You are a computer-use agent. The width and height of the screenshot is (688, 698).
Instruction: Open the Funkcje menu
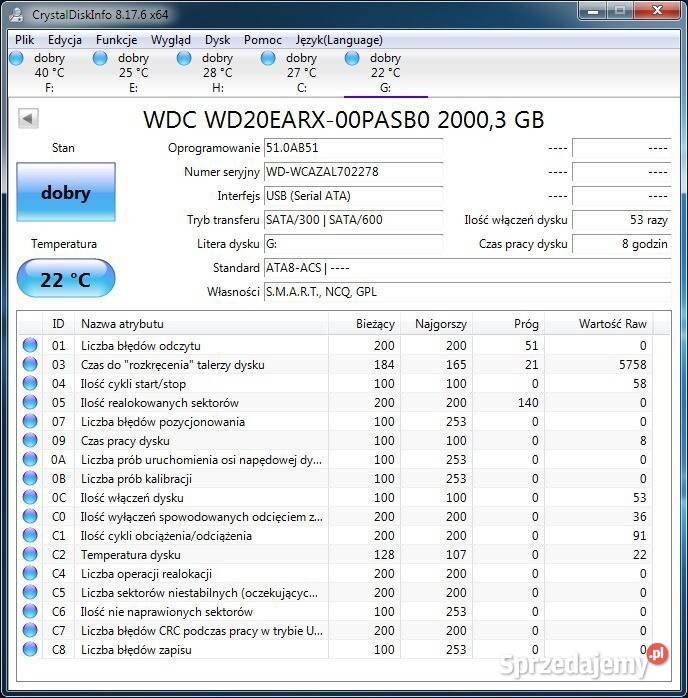pyautogui.click(x=116, y=40)
